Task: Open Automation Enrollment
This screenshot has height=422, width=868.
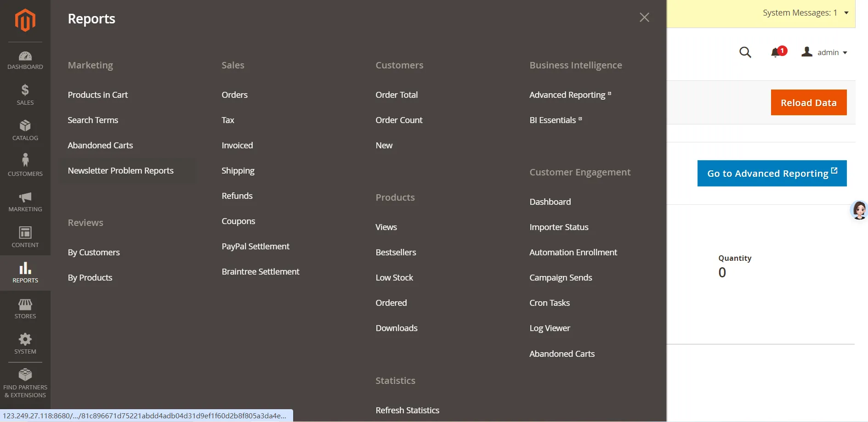Action: tap(573, 253)
